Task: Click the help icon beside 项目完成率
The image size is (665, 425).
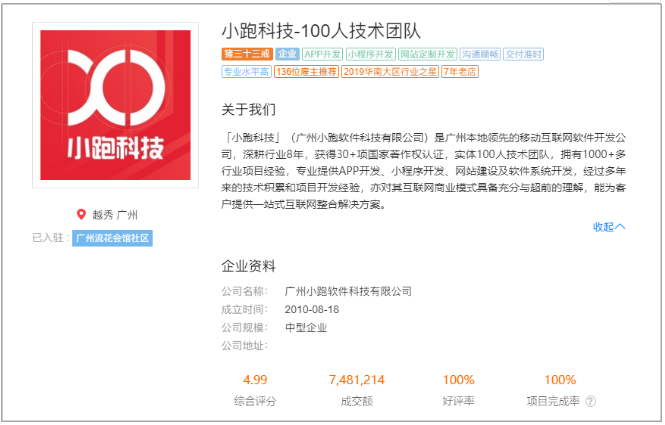Action: click(590, 401)
